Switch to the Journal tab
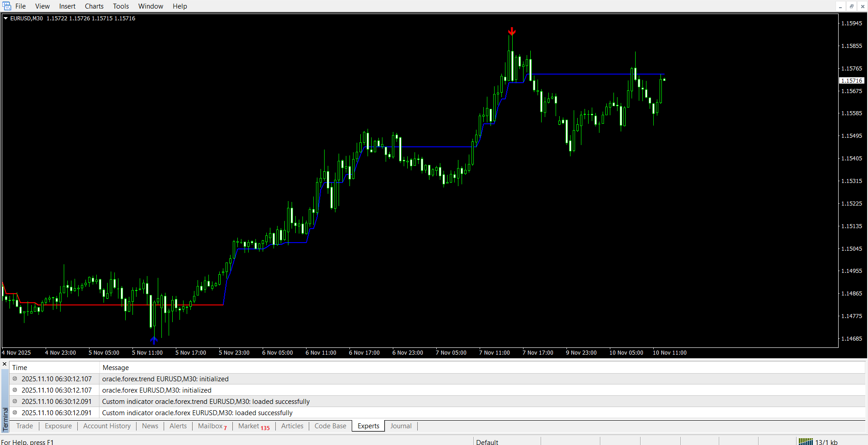 [x=401, y=426]
